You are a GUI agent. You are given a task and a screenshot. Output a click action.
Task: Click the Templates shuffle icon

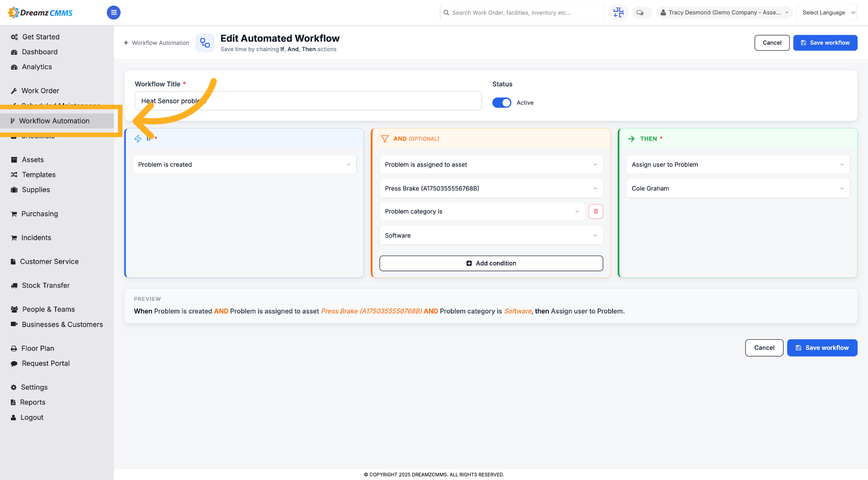[x=14, y=175]
